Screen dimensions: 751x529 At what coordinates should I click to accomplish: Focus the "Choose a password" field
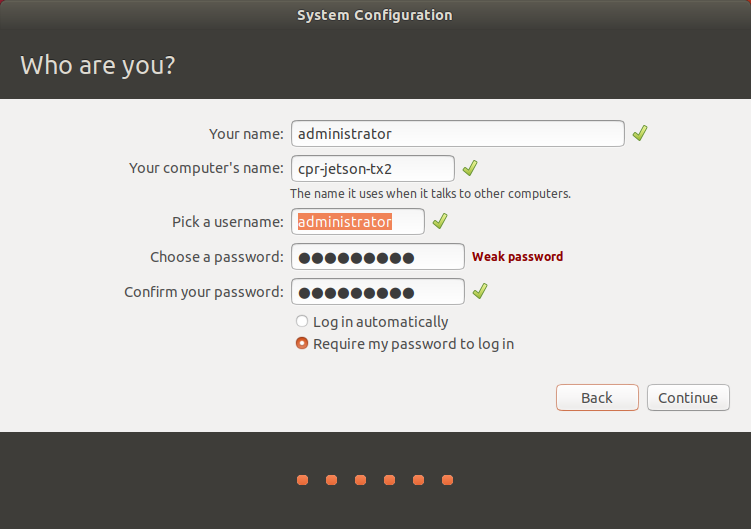377,257
